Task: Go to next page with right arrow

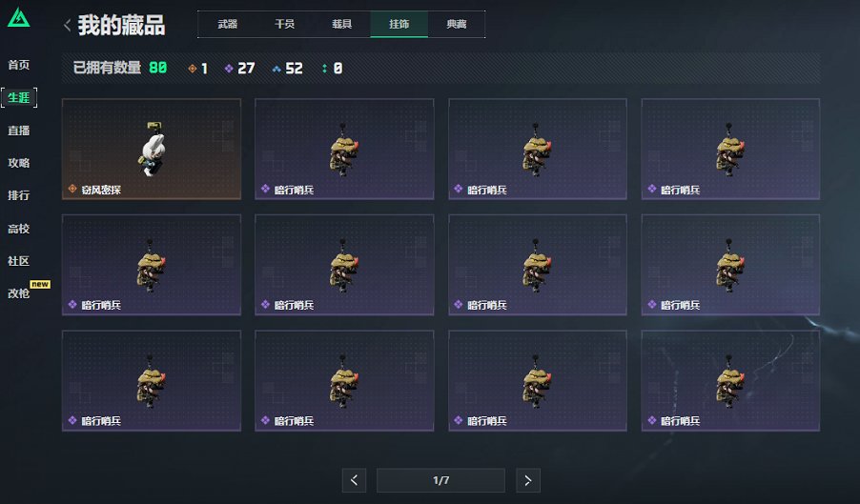Action: (527, 480)
